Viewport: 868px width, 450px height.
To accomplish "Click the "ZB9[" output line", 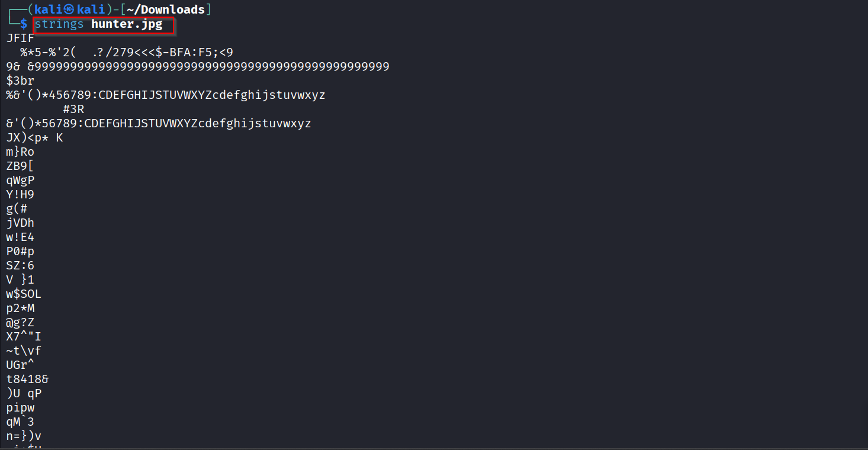I will [x=20, y=166].
